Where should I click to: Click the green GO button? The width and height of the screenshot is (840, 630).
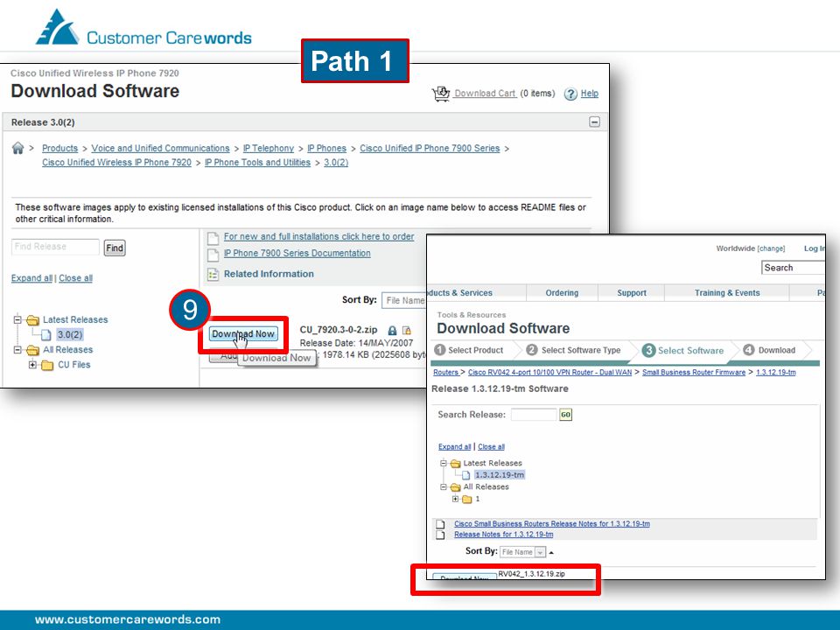click(566, 415)
